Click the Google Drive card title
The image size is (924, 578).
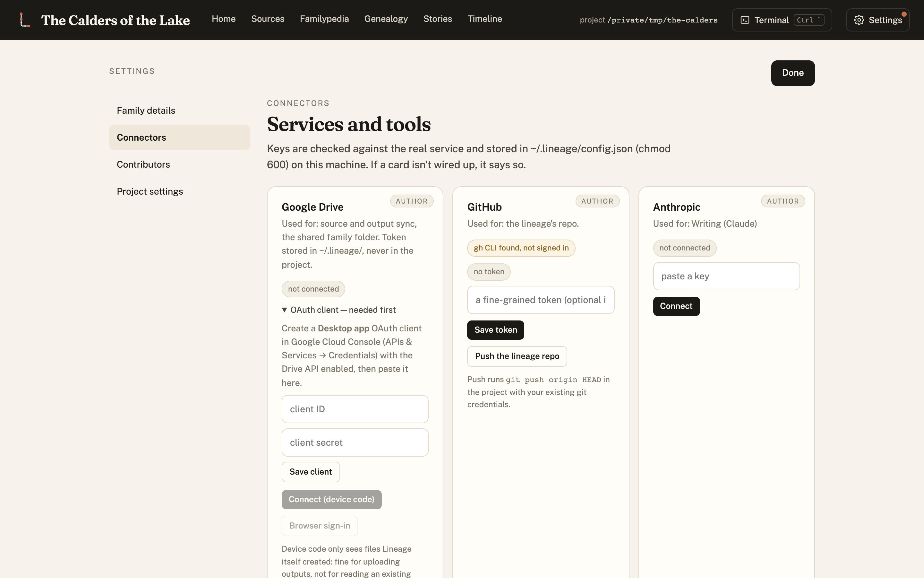tap(312, 207)
